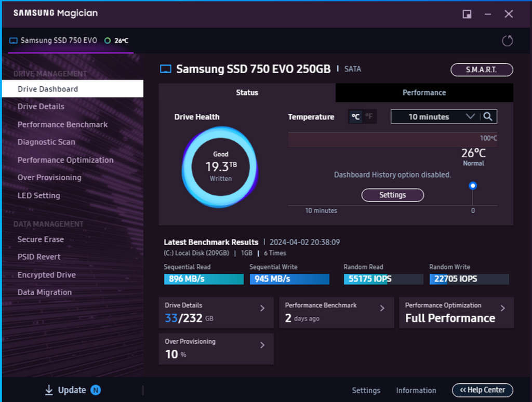This screenshot has height=402, width=532.
Task: Click the magnifier icon beside time range
Action: point(488,117)
